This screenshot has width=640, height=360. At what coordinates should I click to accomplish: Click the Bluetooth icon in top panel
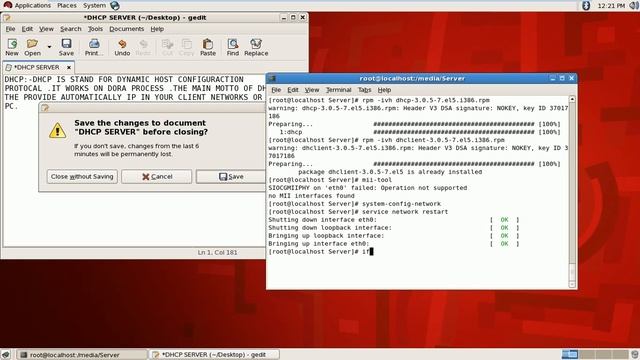[x=586, y=5]
